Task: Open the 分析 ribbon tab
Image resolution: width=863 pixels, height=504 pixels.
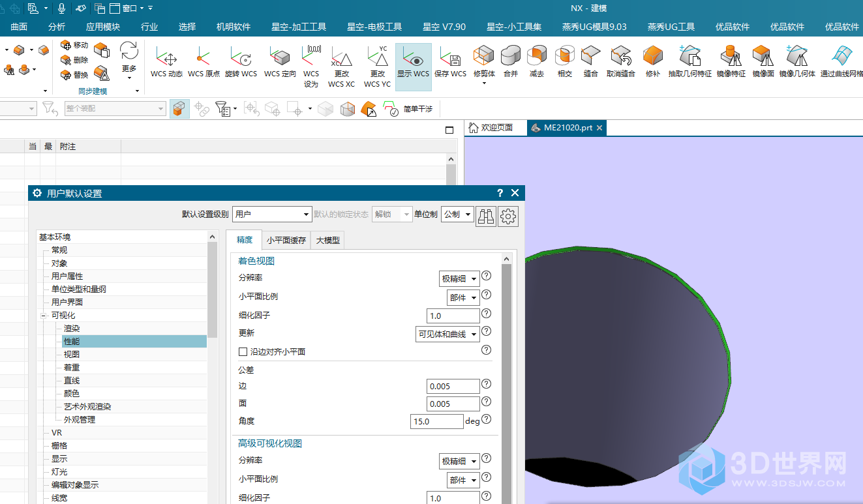Action: (x=57, y=27)
